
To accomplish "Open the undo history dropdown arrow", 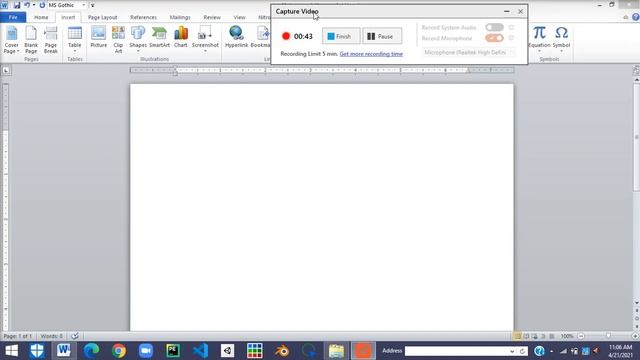I will point(33,5).
